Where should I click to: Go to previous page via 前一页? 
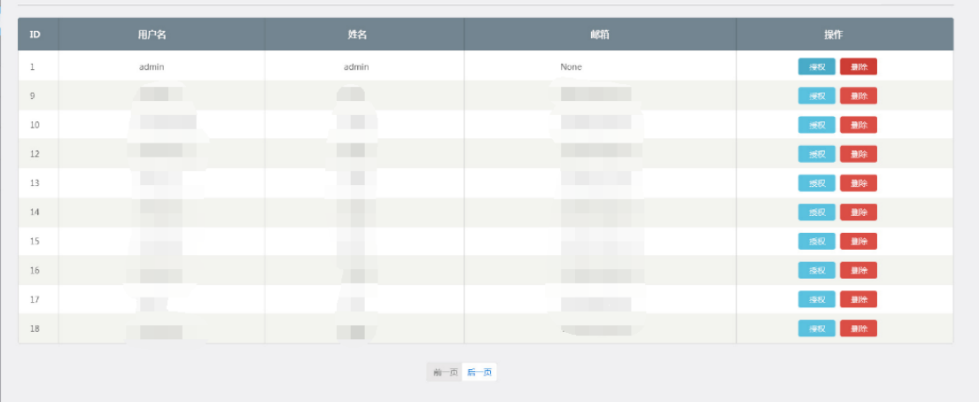tap(445, 373)
